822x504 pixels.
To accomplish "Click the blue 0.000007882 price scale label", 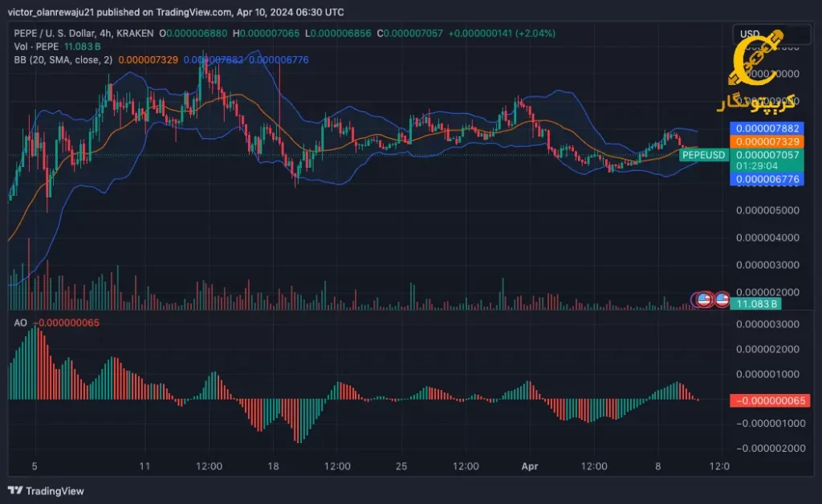I will tap(767, 128).
